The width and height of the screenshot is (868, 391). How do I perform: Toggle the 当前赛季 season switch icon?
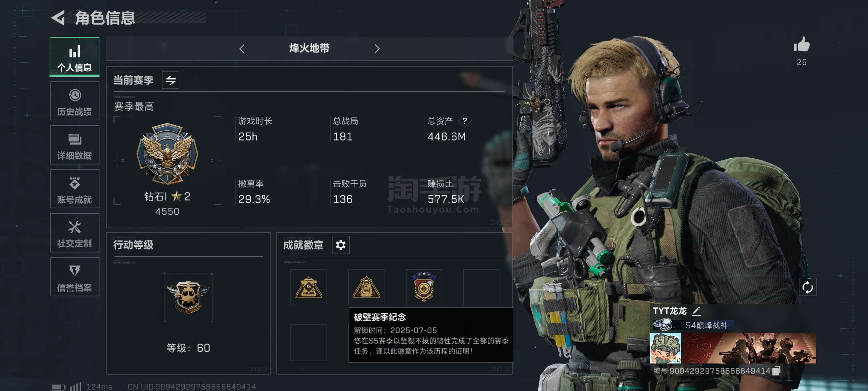pos(171,80)
